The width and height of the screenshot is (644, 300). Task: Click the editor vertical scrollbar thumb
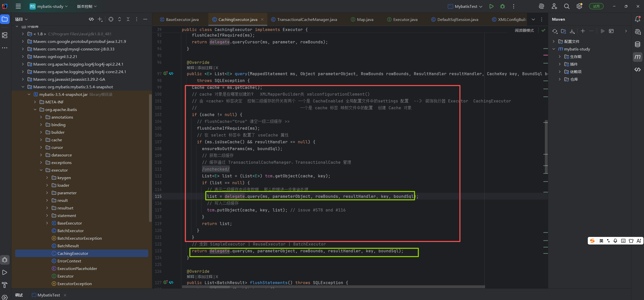click(546, 147)
